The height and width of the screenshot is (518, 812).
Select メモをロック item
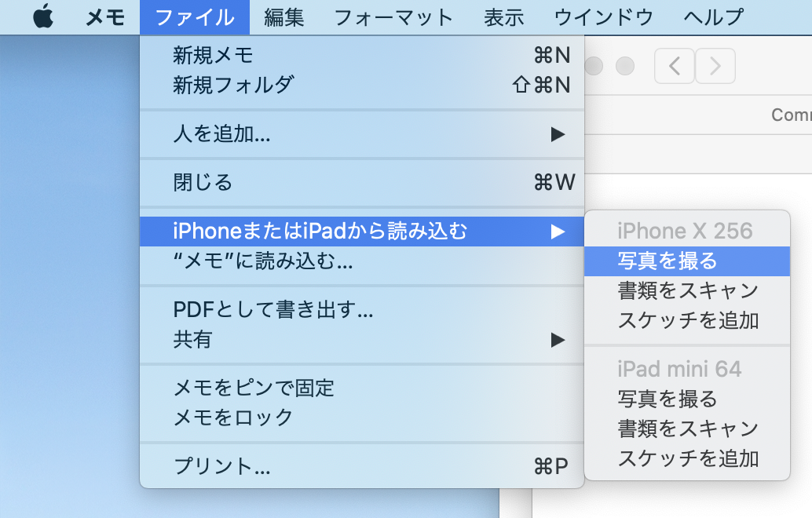click(x=362, y=418)
